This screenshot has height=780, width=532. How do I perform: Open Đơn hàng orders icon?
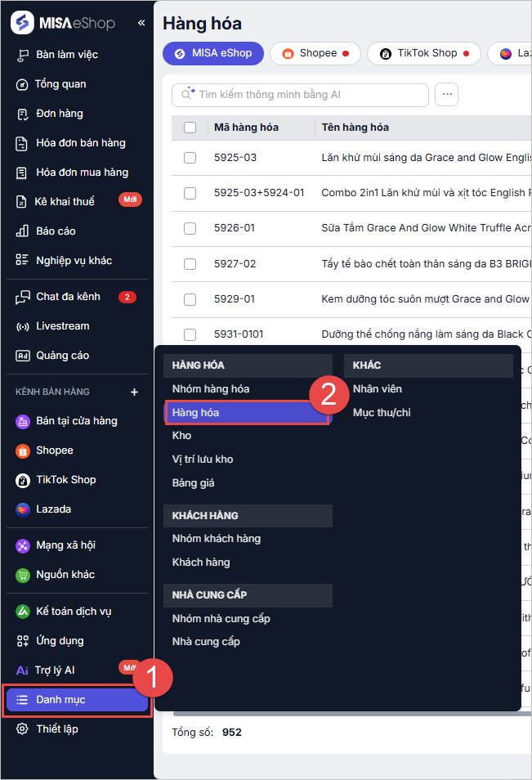(x=22, y=114)
